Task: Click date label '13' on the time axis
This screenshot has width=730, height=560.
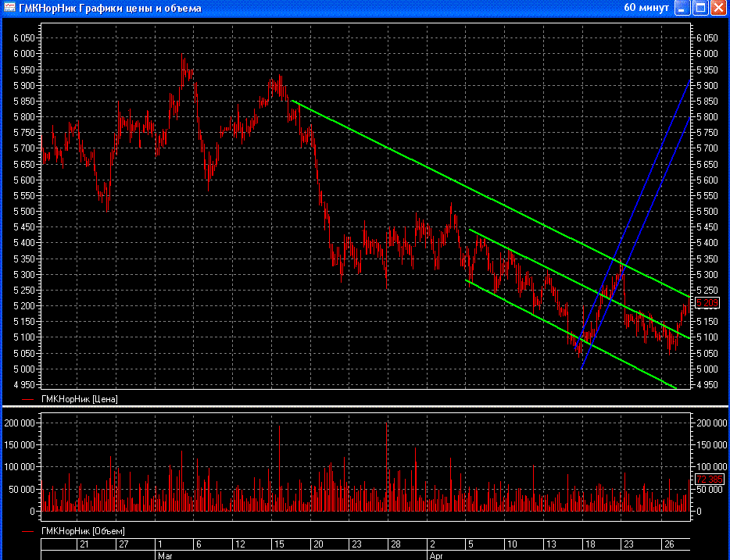Action: 551,544
